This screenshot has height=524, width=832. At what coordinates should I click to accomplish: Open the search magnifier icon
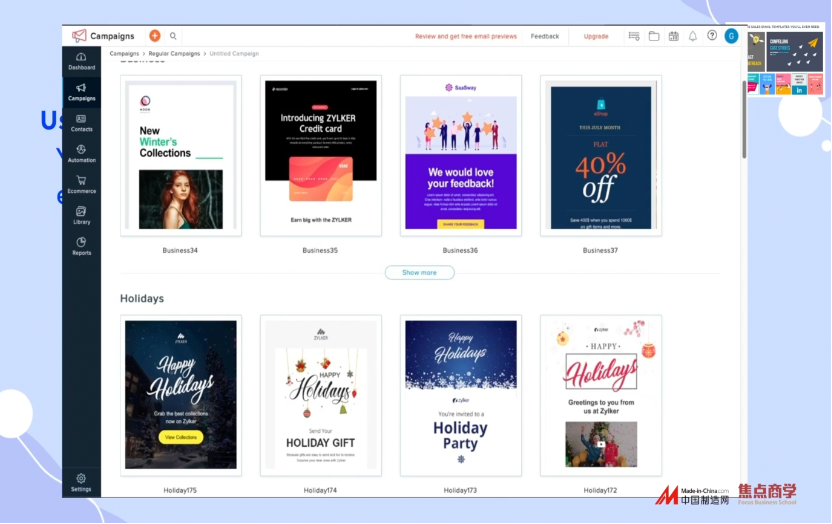(173, 36)
